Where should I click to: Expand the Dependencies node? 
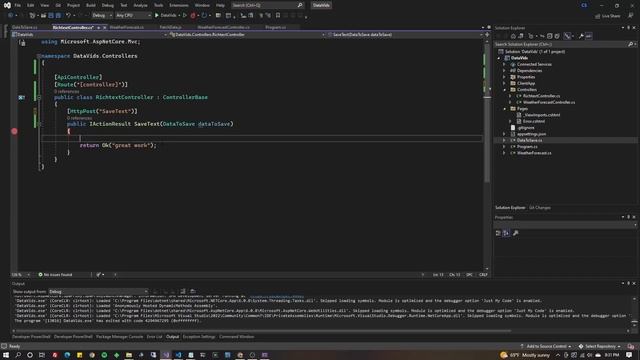click(504, 71)
